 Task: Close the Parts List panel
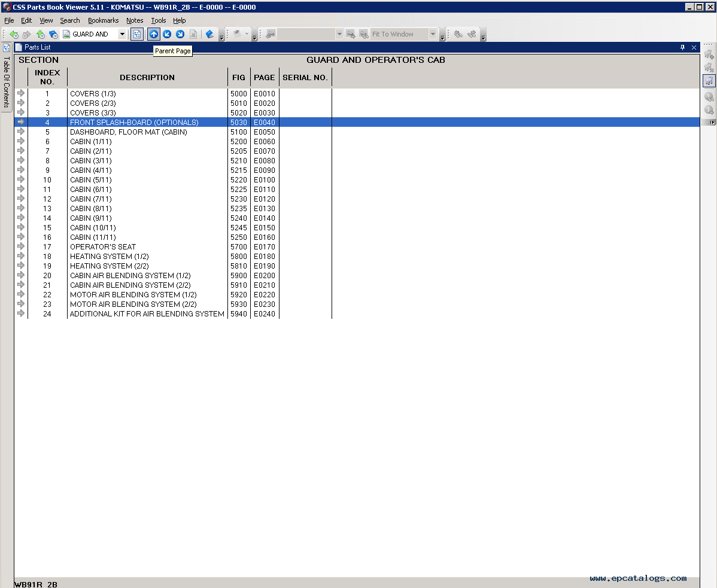click(x=694, y=47)
